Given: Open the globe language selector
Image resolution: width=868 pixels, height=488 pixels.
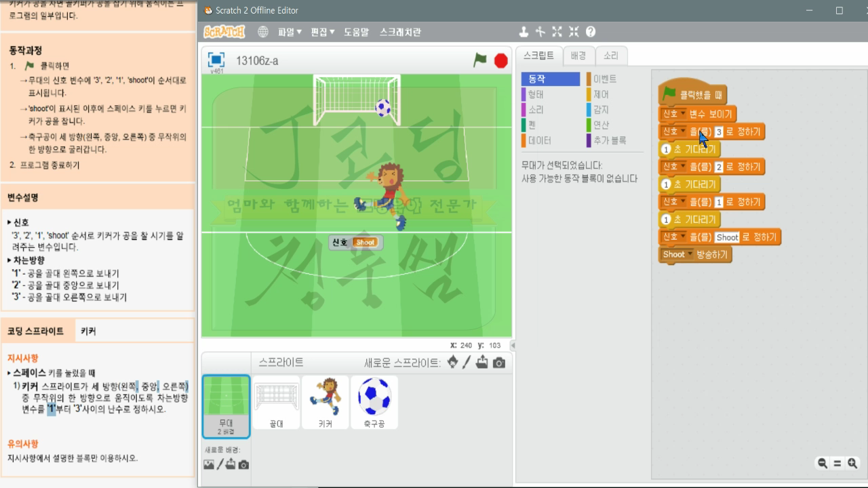Looking at the screenshot, I should tap(263, 32).
